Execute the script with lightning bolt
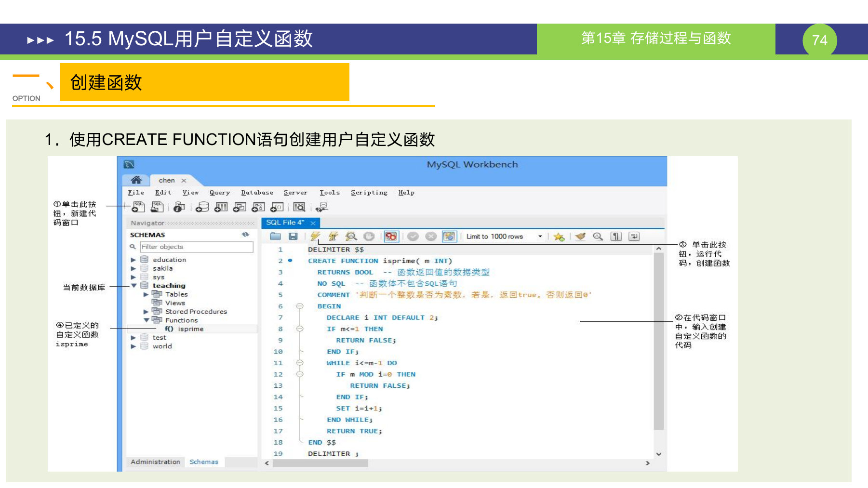868x488 pixels. tap(315, 236)
